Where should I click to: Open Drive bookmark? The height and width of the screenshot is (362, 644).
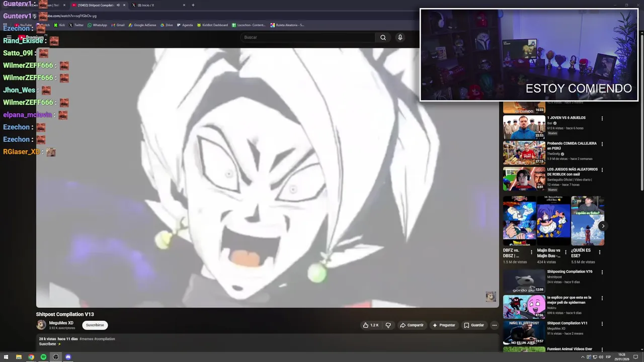click(166, 25)
